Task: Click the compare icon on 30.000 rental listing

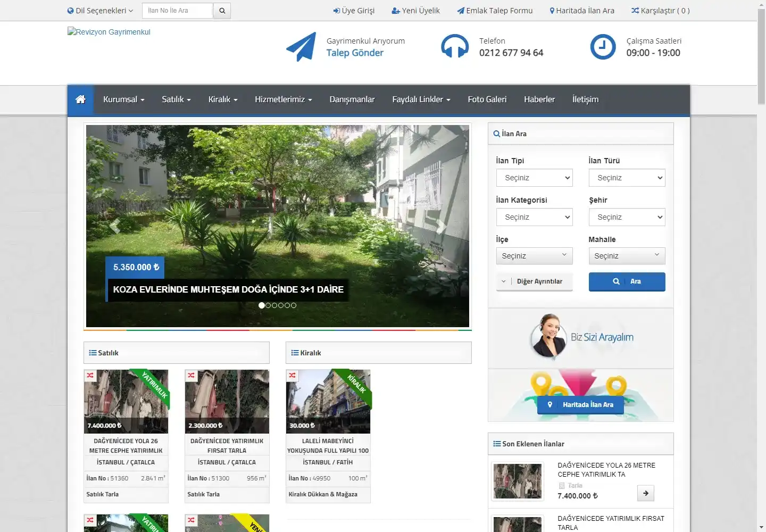Action: pos(293,376)
